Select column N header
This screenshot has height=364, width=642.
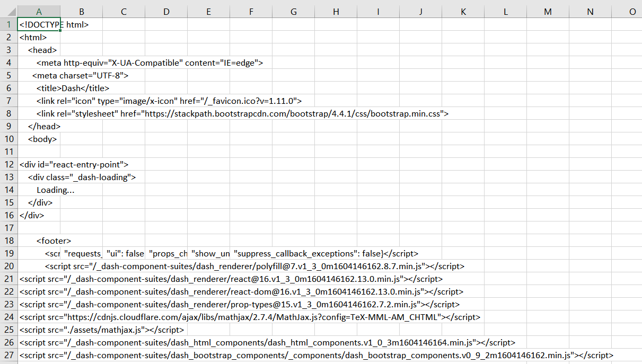(x=591, y=12)
